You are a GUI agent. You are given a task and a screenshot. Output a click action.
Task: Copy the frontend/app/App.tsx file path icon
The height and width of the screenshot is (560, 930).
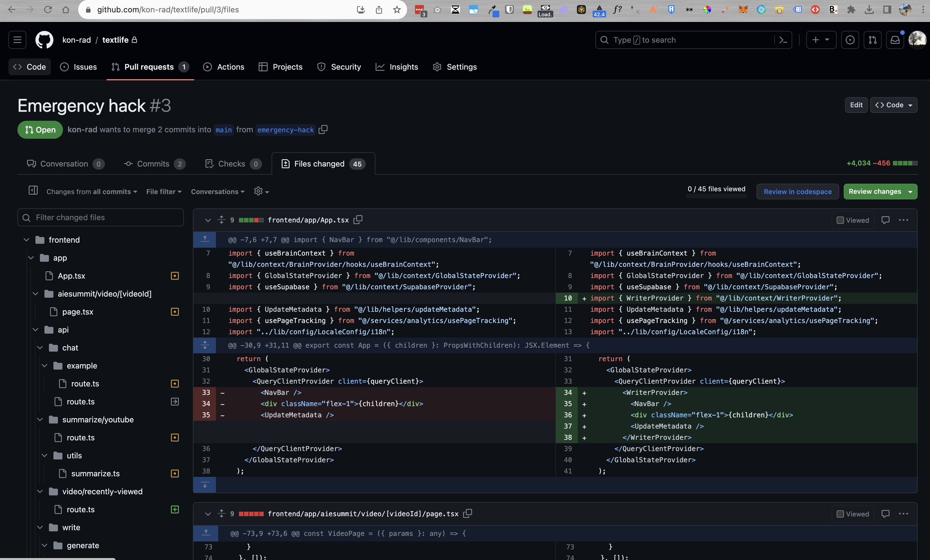(x=358, y=219)
